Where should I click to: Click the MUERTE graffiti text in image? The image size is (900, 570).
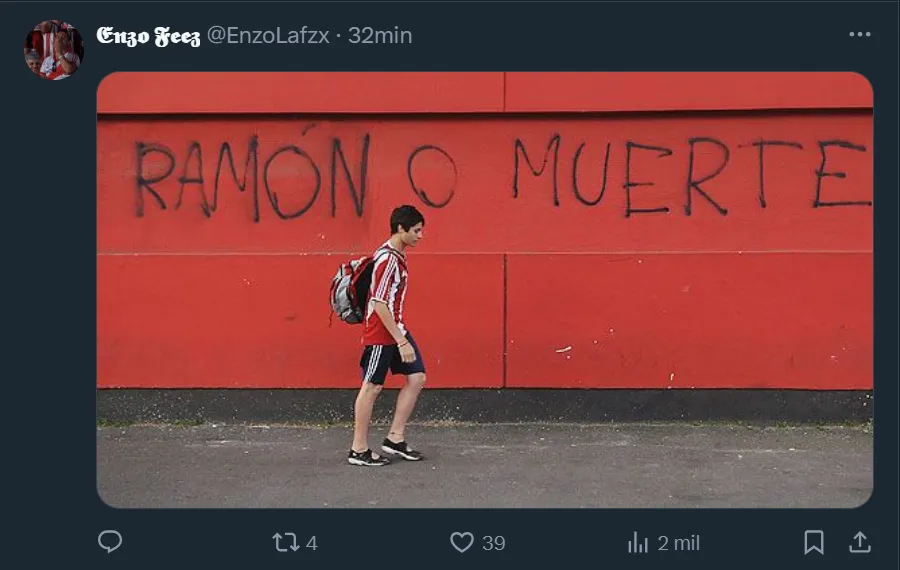coord(692,175)
